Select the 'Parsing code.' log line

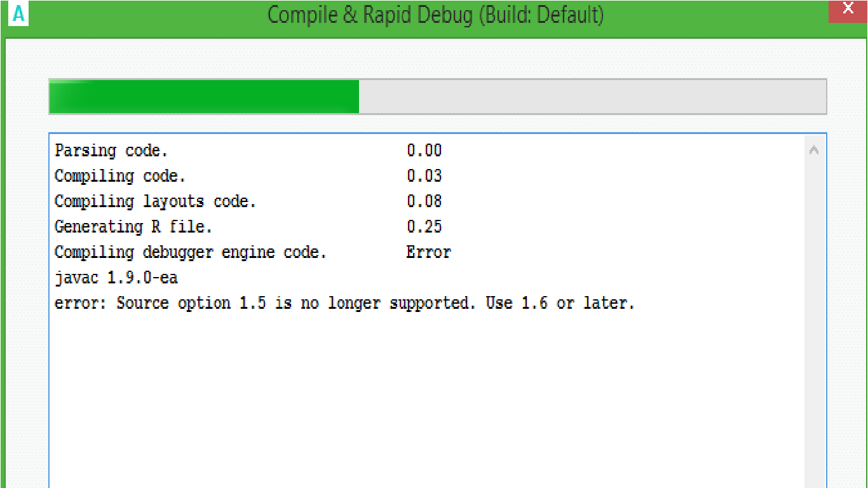click(x=111, y=151)
